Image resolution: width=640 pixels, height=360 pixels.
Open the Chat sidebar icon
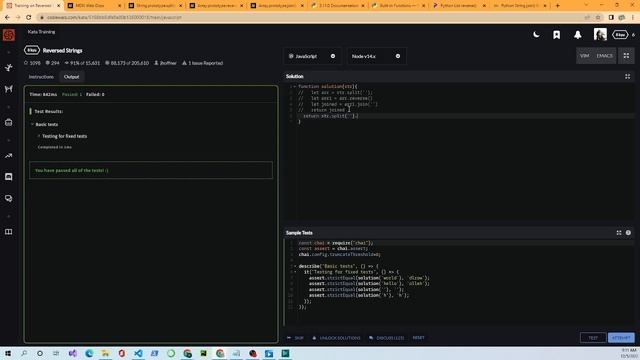click(x=9, y=177)
